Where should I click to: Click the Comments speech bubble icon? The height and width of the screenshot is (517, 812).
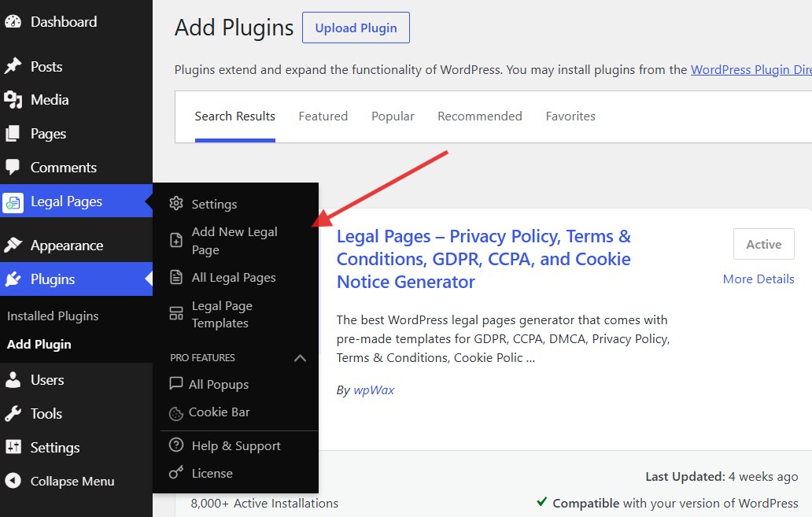click(x=13, y=168)
